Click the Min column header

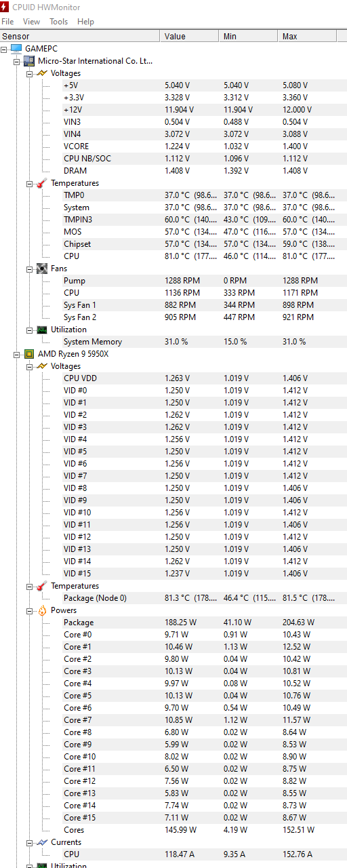pyautogui.click(x=249, y=37)
